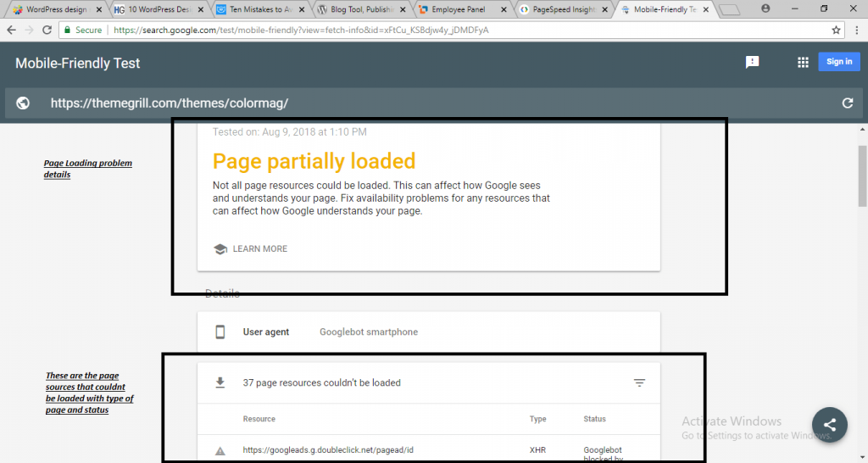The width and height of the screenshot is (868, 463).
Task: Click the floating share button
Action: pyautogui.click(x=829, y=425)
